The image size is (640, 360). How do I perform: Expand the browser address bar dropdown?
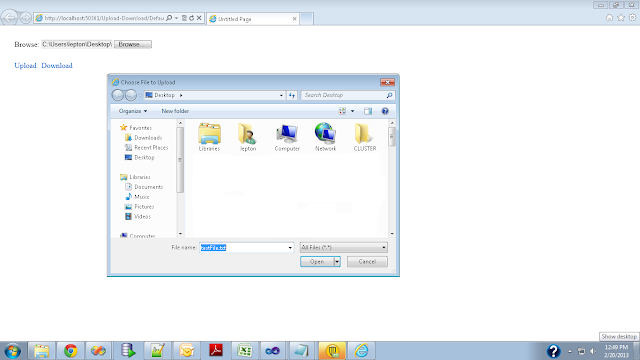pos(176,18)
